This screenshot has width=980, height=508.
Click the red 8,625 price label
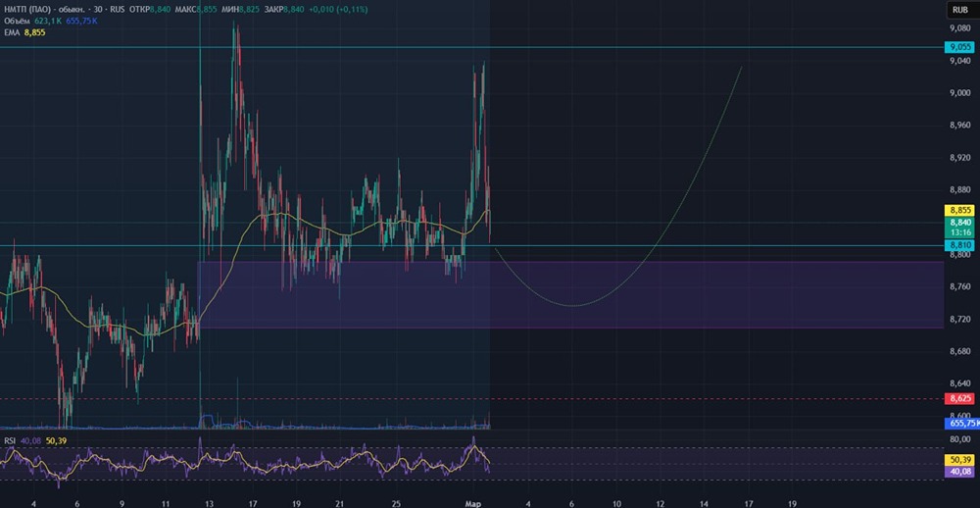(959, 398)
